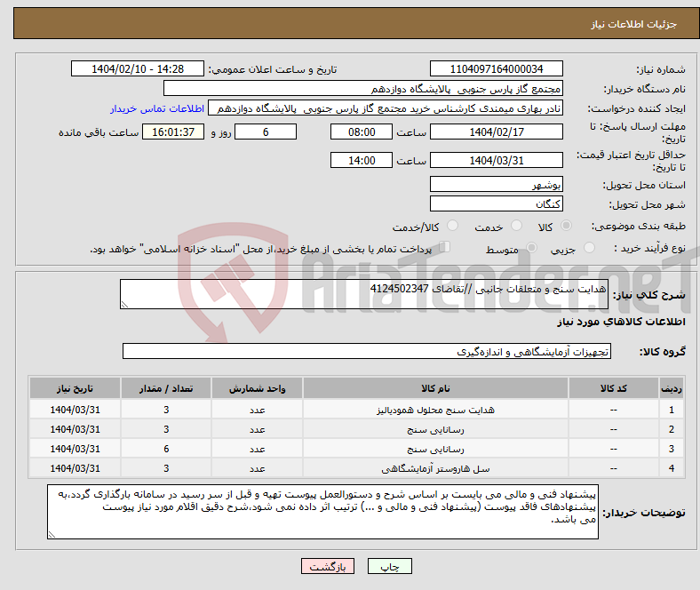The image size is (700, 590).
Task: Click the توضیحات خریدار notes textarea
Action: click(x=322, y=512)
